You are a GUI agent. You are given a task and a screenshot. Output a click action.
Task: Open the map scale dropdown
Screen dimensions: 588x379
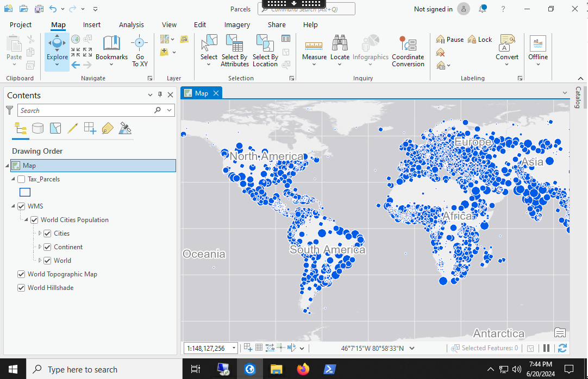tap(234, 349)
